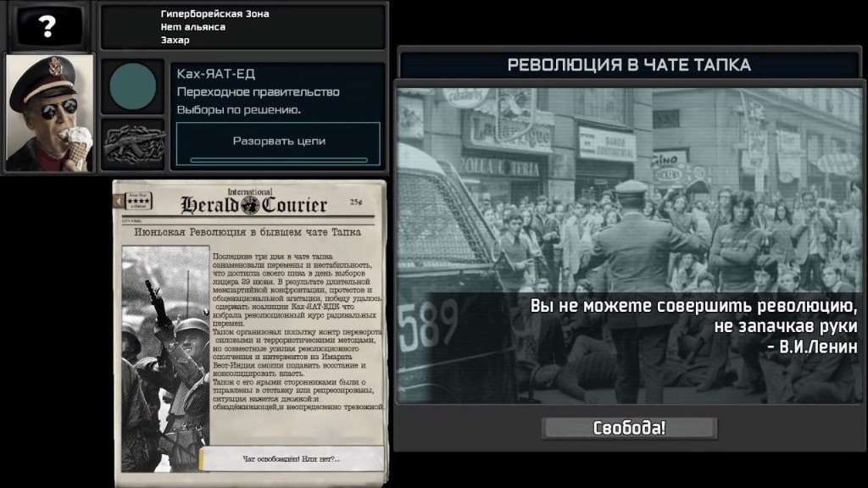
Task: Click the Lenin quote text overlay
Action: click(x=693, y=326)
